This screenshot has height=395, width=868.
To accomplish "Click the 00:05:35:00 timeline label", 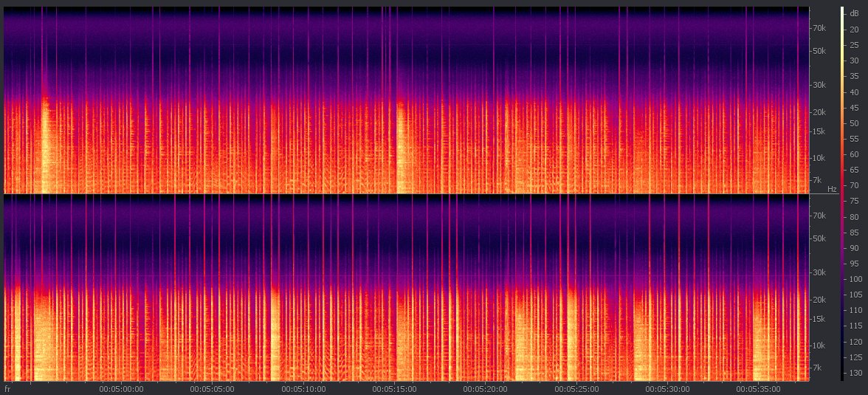I will [x=759, y=389].
